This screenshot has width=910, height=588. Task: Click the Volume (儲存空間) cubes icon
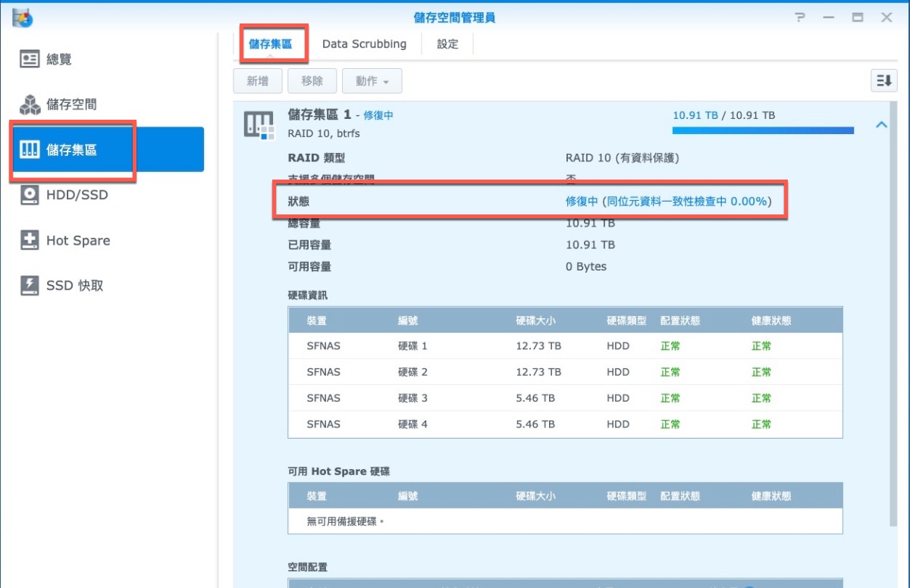[x=30, y=105]
